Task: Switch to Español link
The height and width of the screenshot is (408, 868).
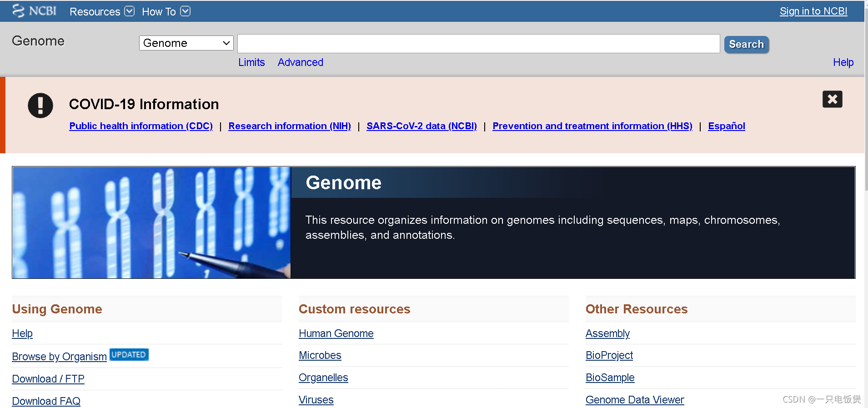Action: pos(727,126)
